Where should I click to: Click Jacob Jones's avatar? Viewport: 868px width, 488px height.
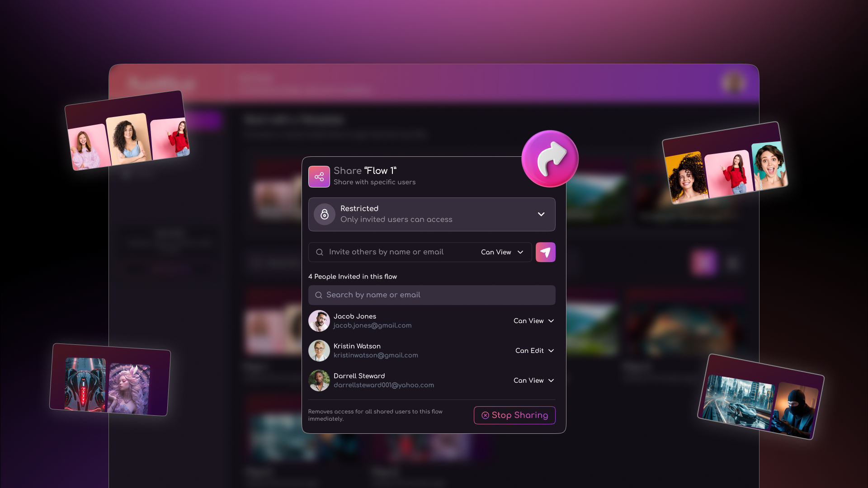point(319,321)
